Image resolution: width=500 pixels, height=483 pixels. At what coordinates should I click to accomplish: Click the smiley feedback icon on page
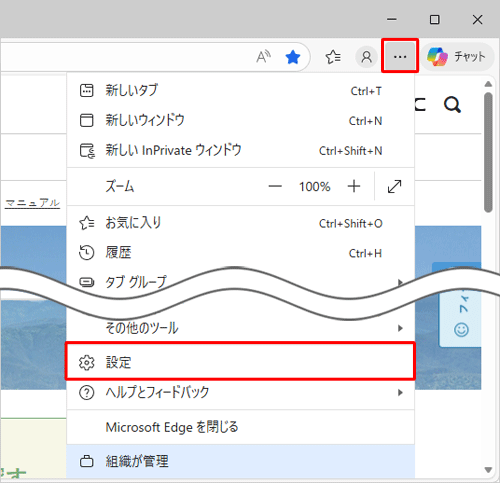click(x=461, y=330)
